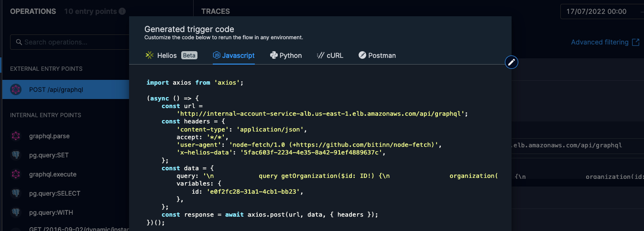Click the Python logo icon
The width and height of the screenshot is (644, 231).
[273, 55]
